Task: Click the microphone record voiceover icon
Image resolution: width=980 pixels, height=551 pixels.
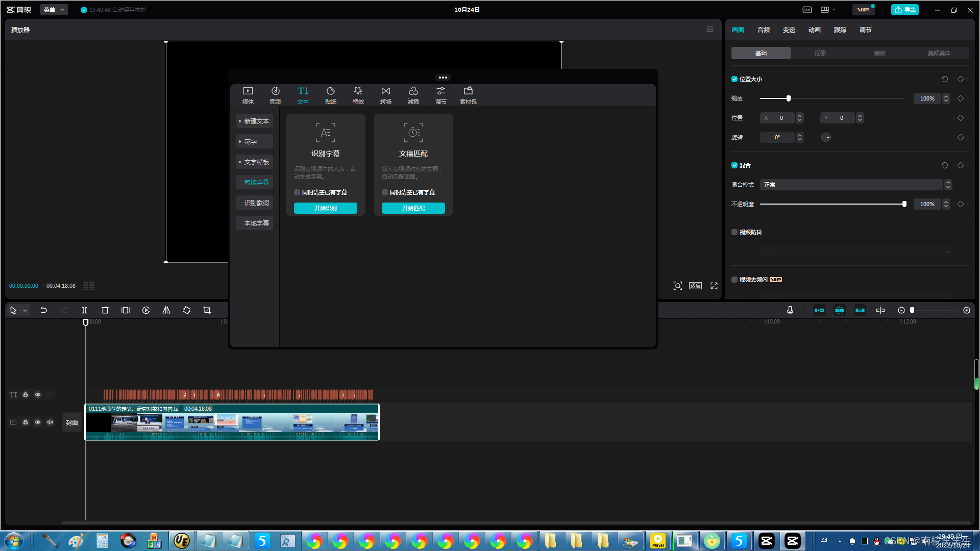Action: pos(790,310)
